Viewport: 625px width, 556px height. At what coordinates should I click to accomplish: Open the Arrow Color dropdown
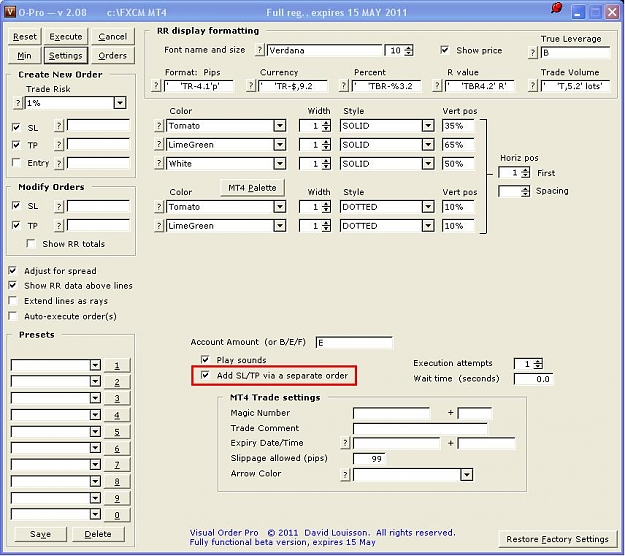(467, 475)
